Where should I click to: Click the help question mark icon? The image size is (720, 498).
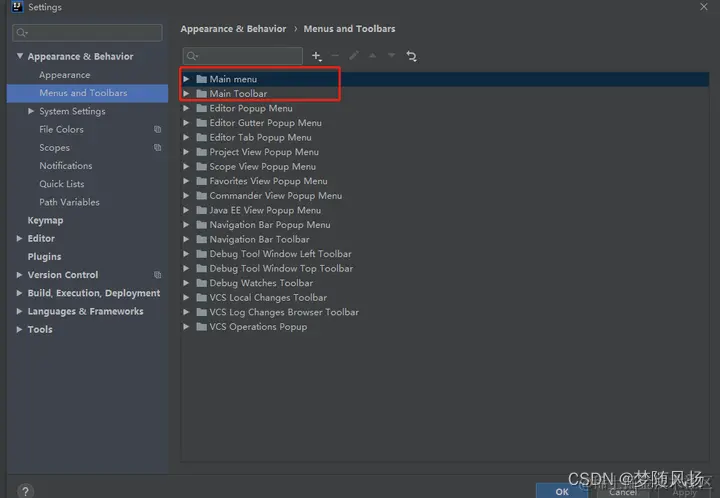(26, 491)
